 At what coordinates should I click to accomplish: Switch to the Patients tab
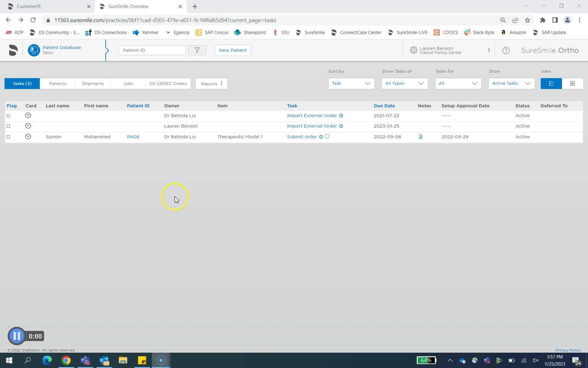click(57, 83)
